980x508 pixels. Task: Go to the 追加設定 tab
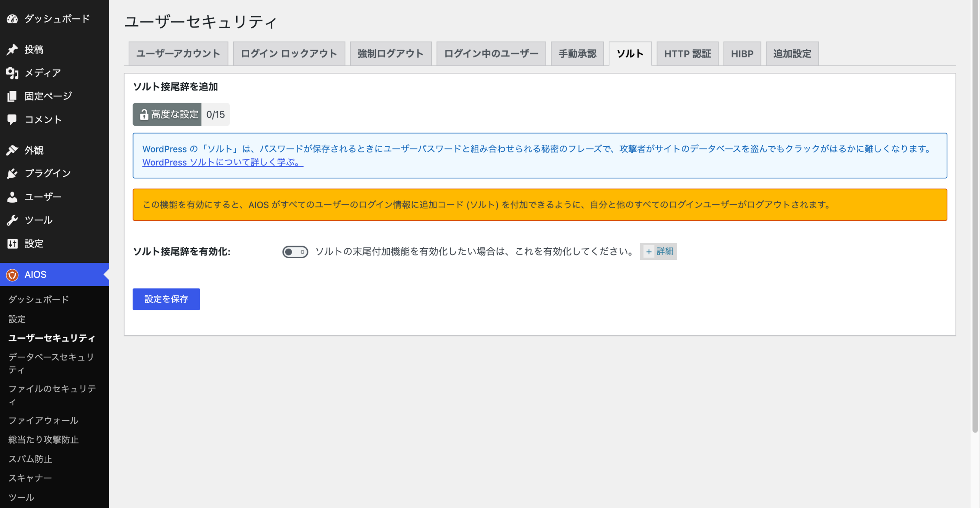pos(792,54)
